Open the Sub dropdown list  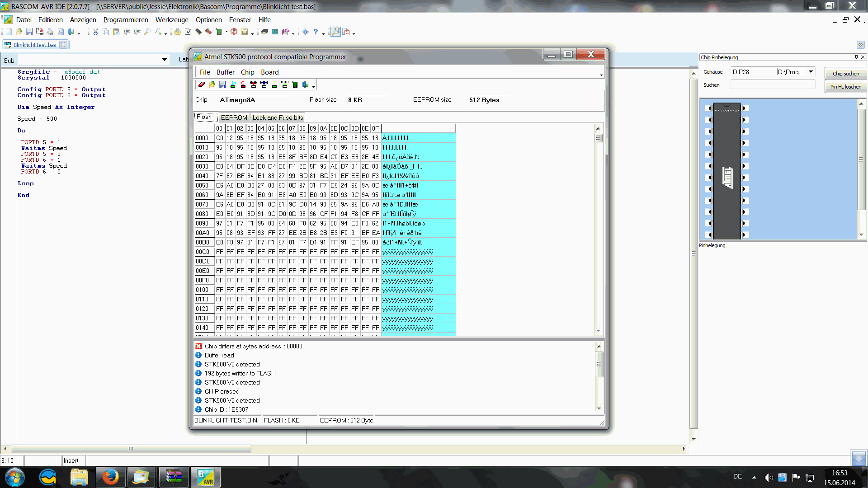click(164, 60)
